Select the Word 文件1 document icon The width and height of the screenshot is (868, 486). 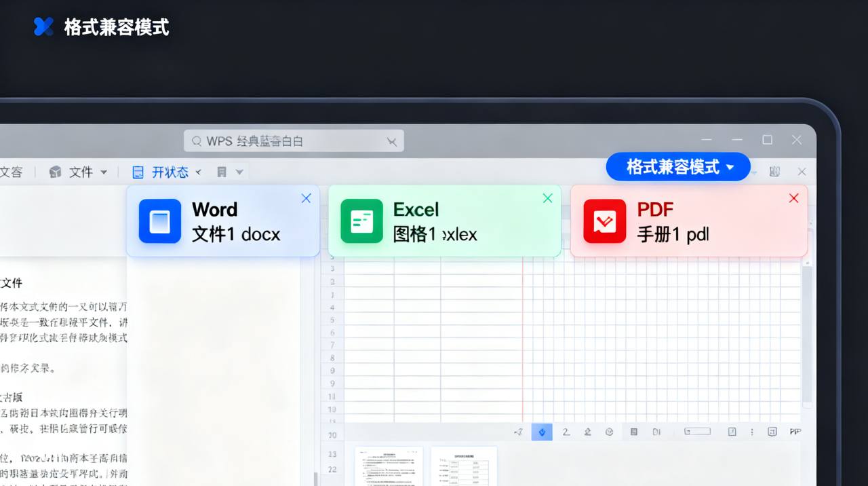pos(159,221)
